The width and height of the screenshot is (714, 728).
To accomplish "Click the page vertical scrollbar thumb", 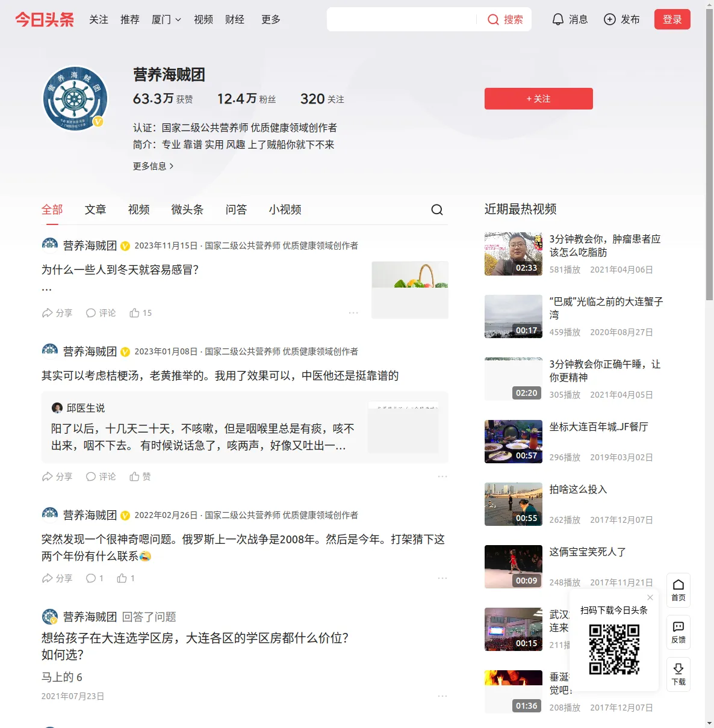I will click(709, 153).
